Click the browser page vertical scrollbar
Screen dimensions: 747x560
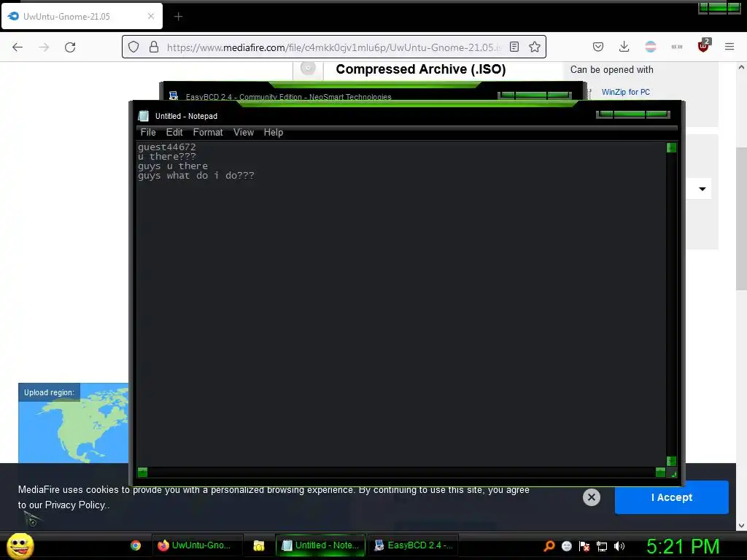coord(741,219)
